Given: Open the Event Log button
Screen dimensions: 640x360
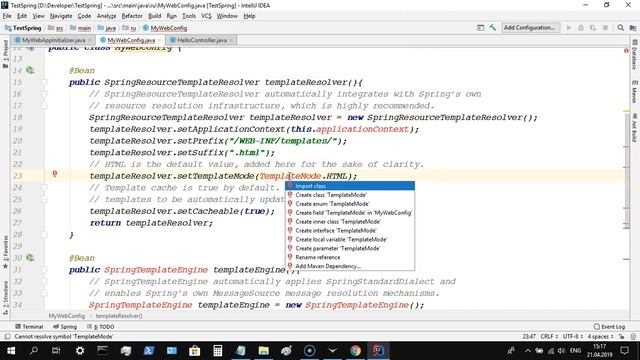Looking at the screenshot, I should click(x=609, y=327).
